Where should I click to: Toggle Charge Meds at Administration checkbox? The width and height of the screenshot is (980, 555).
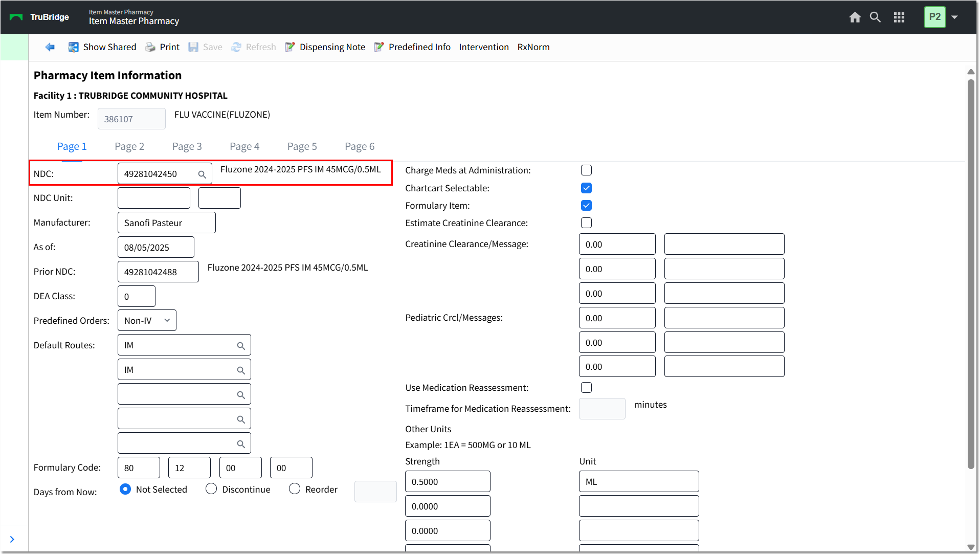(x=586, y=170)
